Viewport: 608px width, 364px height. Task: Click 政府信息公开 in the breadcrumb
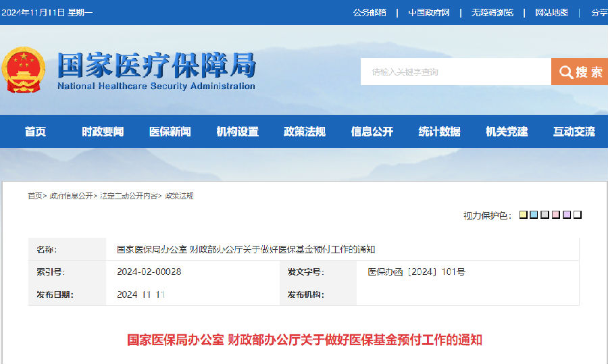coord(71,196)
